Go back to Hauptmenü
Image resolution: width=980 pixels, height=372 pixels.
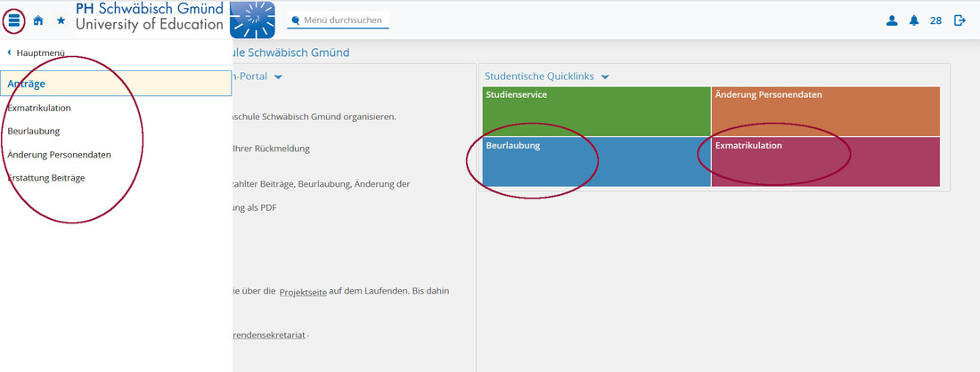pos(36,53)
